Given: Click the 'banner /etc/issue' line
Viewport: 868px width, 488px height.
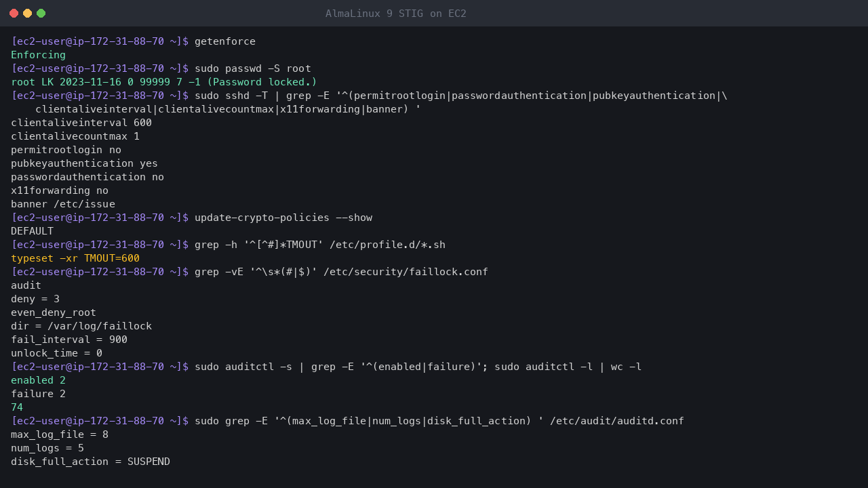Looking at the screenshot, I should [x=63, y=204].
